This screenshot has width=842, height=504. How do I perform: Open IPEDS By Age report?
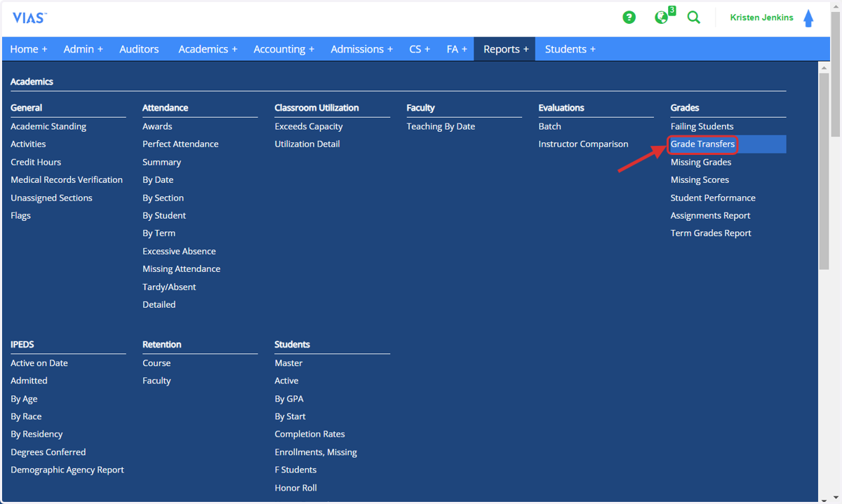[24, 399]
